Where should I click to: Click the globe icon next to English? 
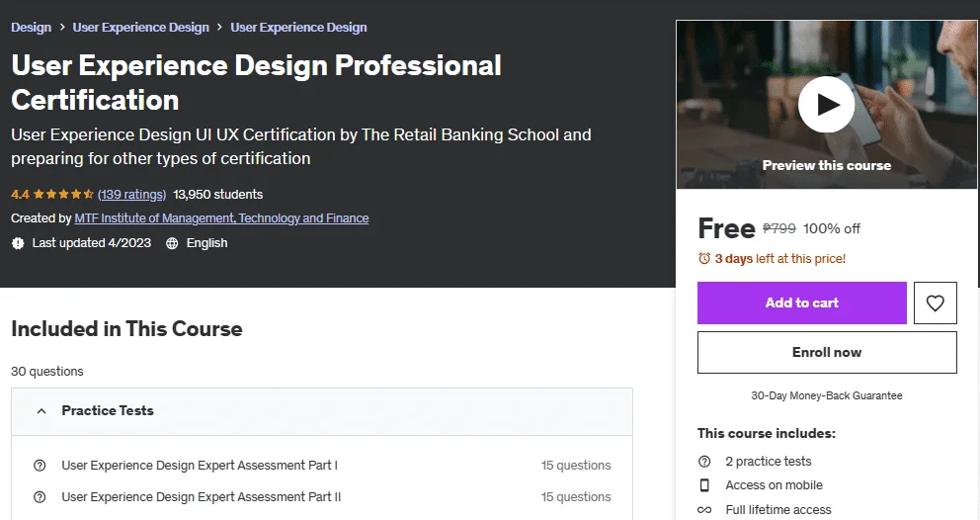pyautogui.click(x=172, y=243)
